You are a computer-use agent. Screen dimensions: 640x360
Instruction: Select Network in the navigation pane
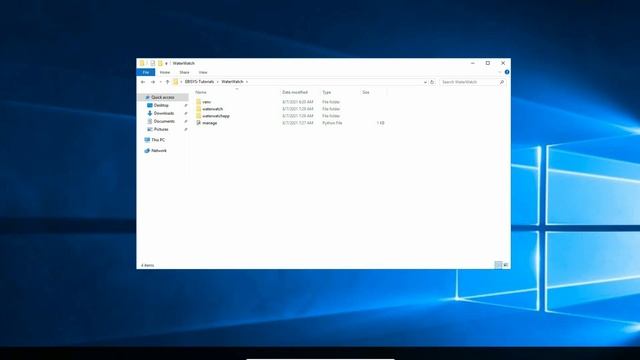point(159,151)
